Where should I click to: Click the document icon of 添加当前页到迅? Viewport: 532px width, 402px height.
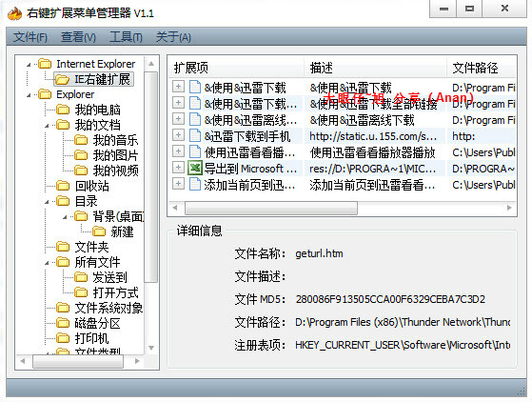[195, 184]
